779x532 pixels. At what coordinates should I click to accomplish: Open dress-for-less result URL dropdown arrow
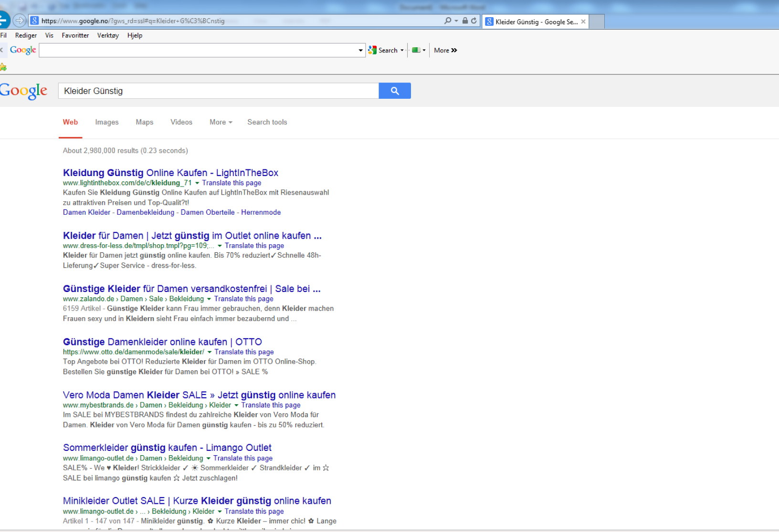[x=220, y=246]
